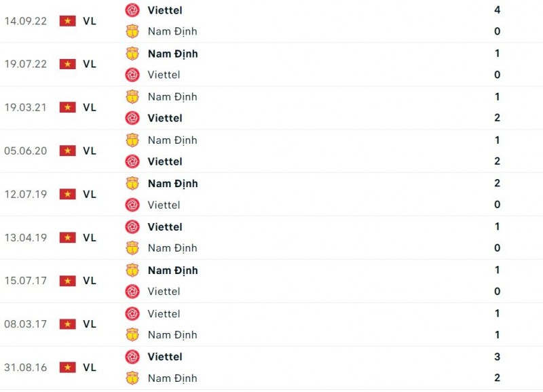Click Vietnam flag beside 19.03.21 date
The width and height of the screenshot is (543, 392).
(x=67, y=107)
